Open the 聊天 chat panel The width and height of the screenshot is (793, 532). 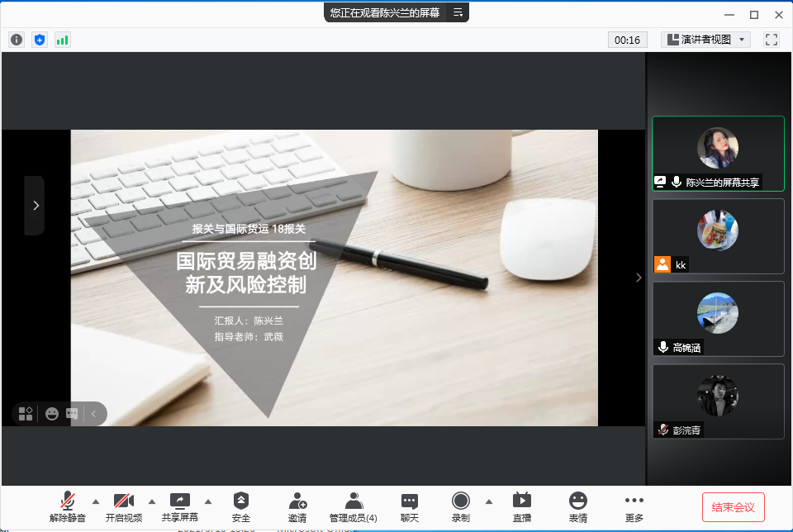click(x=409, y=506)
